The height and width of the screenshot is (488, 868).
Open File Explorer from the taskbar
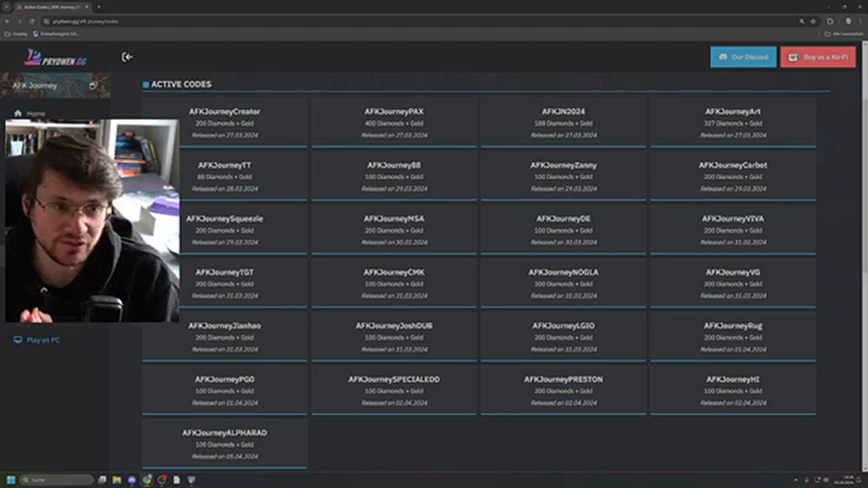(x=117, y=480)
